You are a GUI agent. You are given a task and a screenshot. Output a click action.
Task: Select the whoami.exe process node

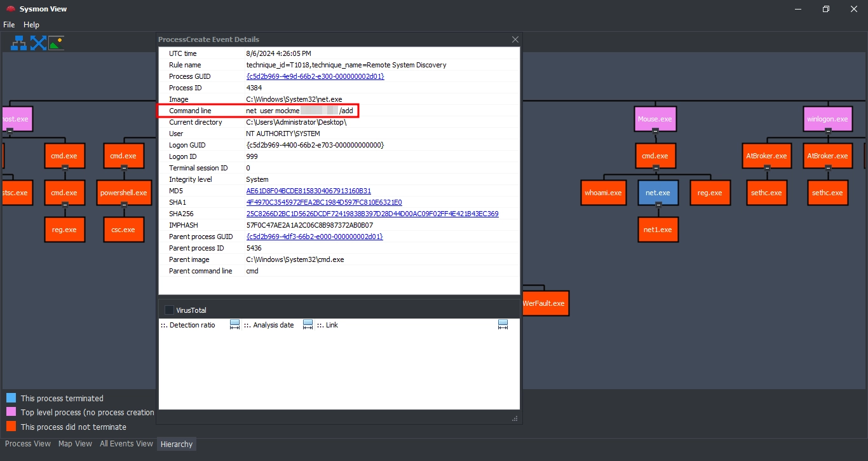click(x=603, y=193)
